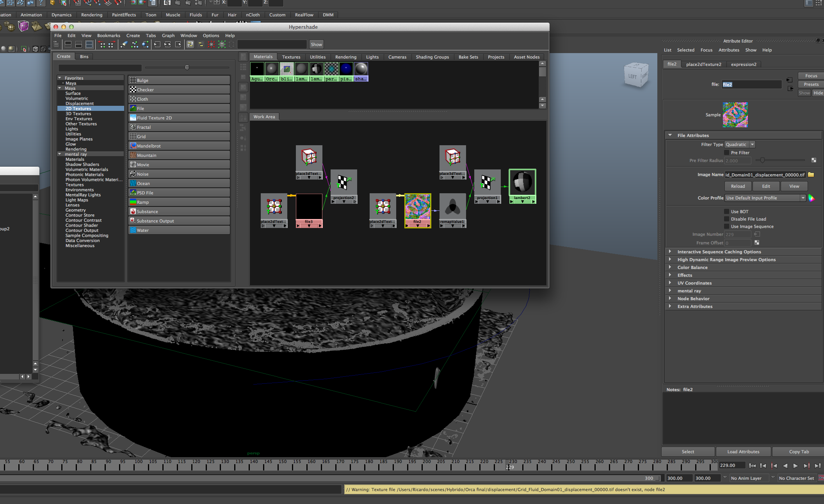Click the Fractal texture icon

point(133,127)
